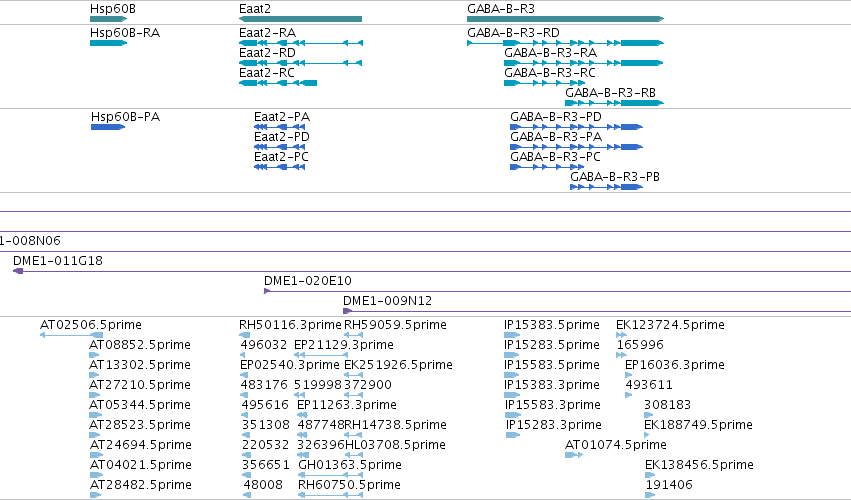Click the 308183 feature label

coord(668,405)
